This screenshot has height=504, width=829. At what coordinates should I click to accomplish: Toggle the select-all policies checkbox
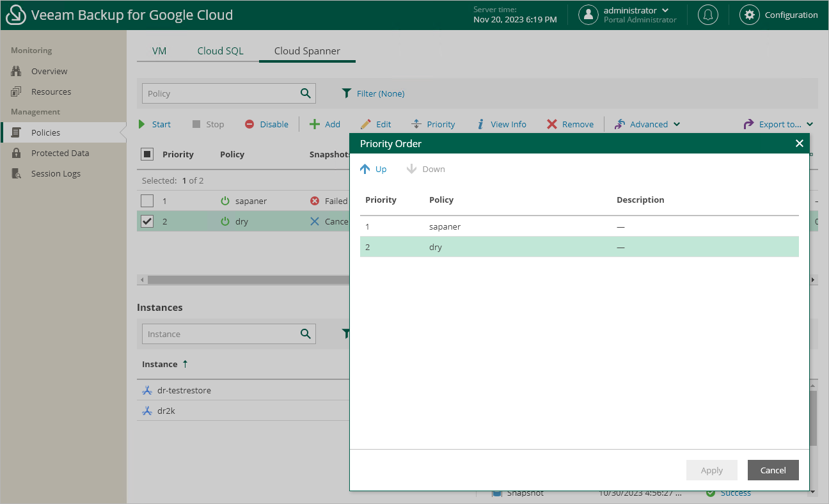147,154
